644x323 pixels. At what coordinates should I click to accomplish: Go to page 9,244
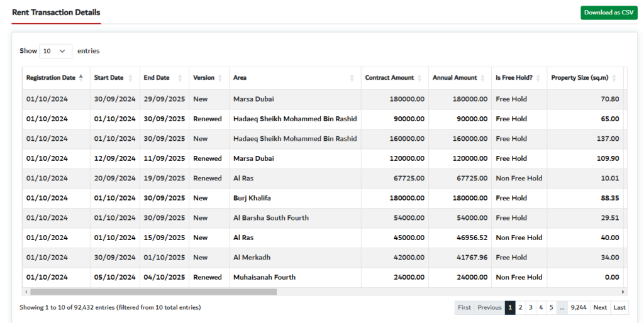(x=579, y=307)
